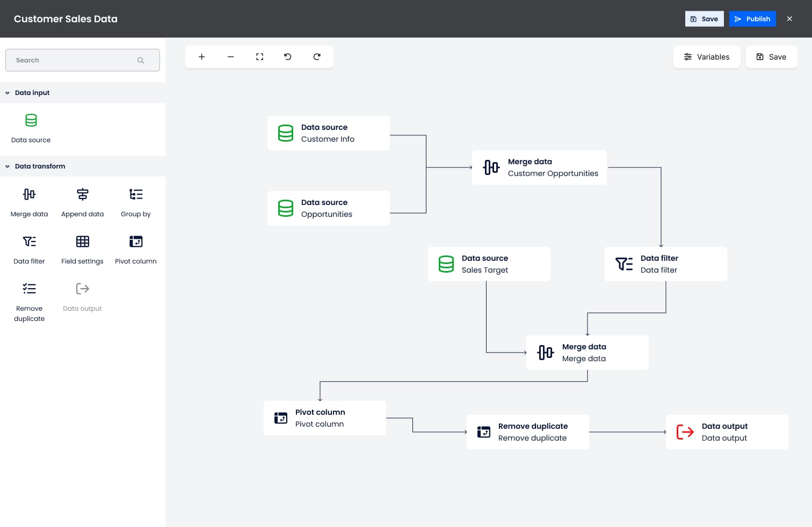Viewport: 812px width, 527px height.
Task: Select the Data source input icon
Action: pos(31,120)
